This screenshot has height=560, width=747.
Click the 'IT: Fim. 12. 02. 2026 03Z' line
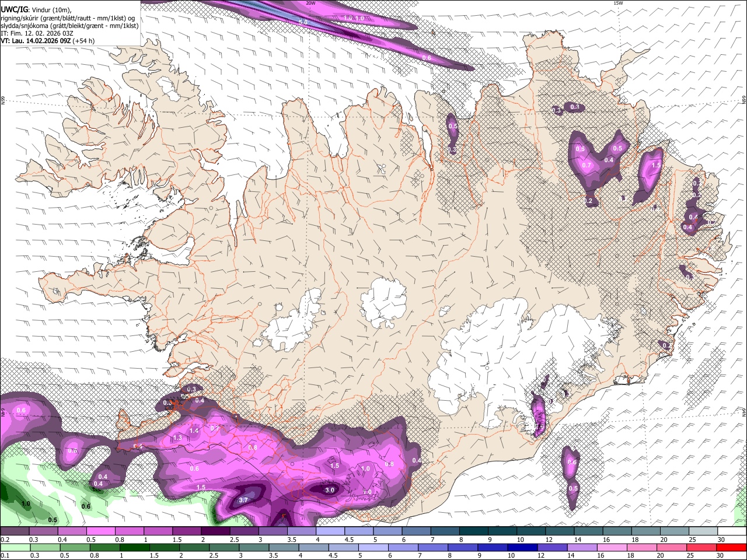tap(37, 33)
